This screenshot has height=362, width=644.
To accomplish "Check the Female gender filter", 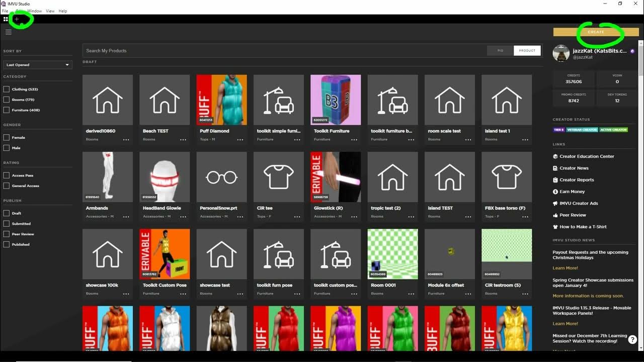I will pos(7,137).
